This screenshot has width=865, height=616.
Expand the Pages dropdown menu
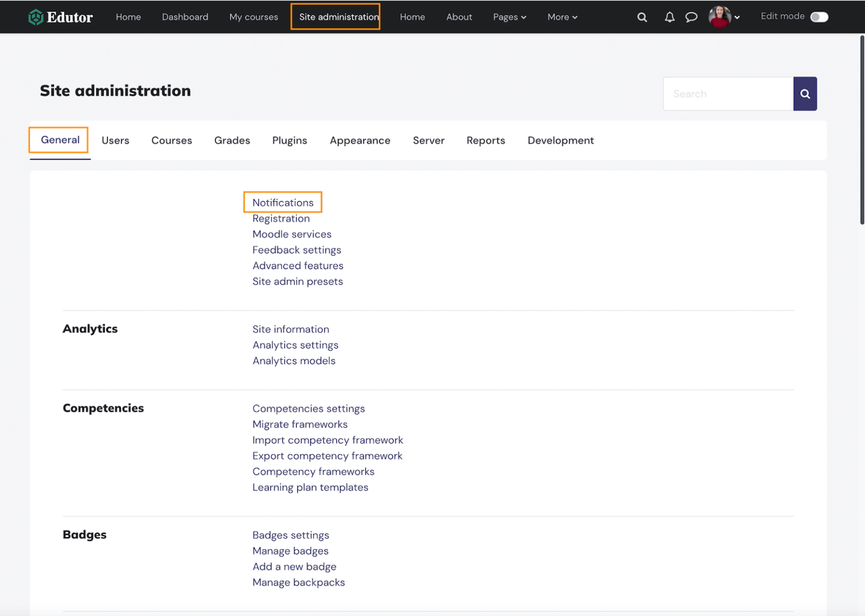coord(509,17)
